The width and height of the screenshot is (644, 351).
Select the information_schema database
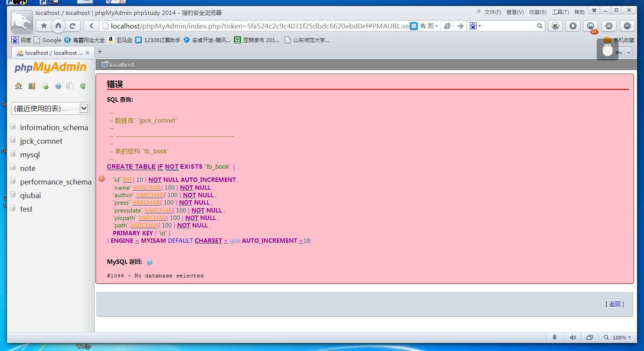[54, 128]
